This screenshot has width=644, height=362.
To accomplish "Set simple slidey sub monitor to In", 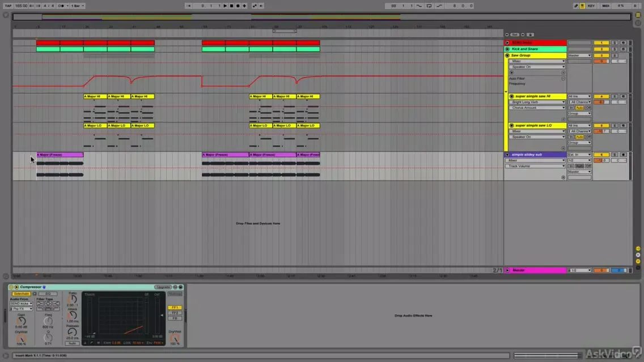I will tap(571, 166).
